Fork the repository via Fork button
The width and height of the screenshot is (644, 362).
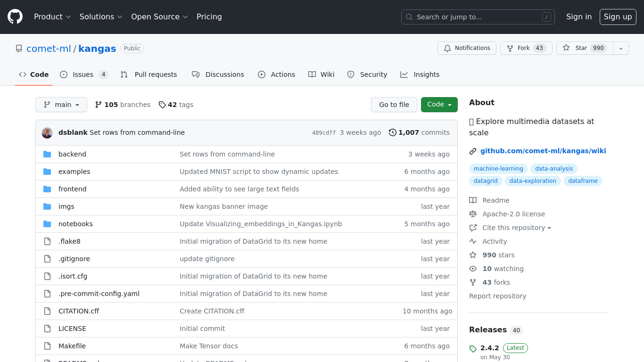coord(526,48)
